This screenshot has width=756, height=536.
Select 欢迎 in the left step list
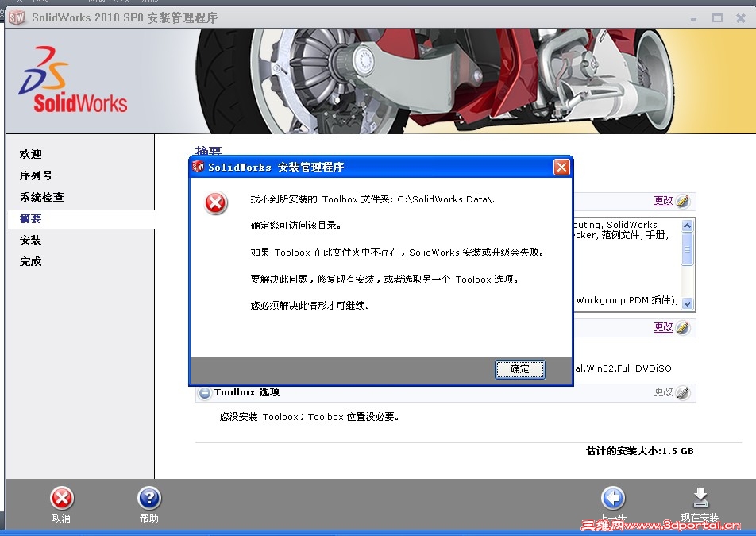point(31,154)
